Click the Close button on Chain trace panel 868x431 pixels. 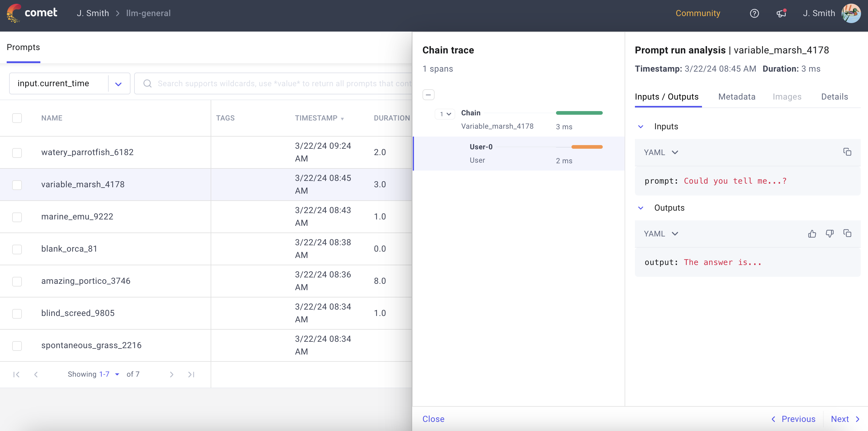tap(433, 419)
